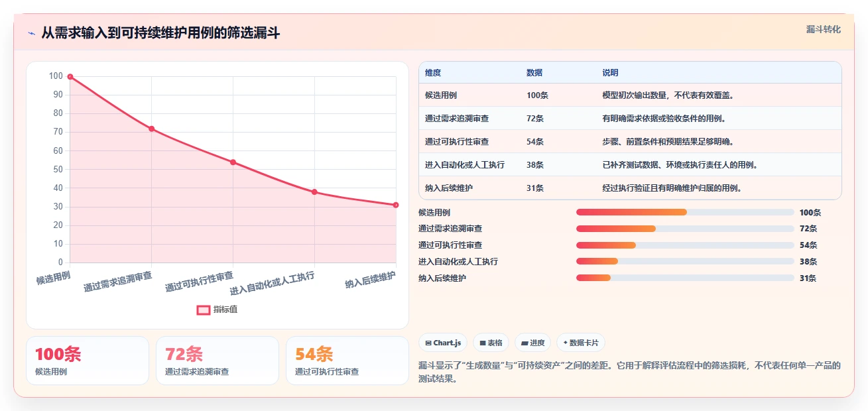The width and height of the screenshot is (868, 411).
Task: Click the 维度 table column header
Action: click(433, 72)
